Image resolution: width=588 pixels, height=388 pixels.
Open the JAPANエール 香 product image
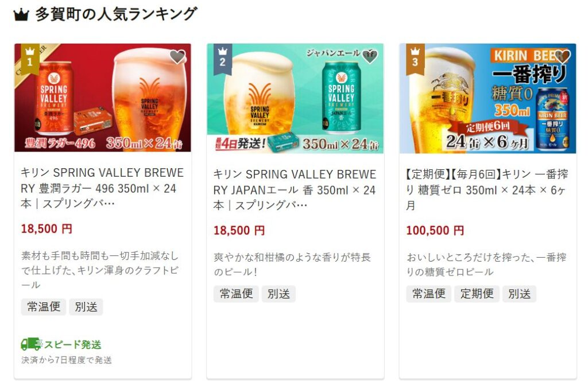[295, 98]
